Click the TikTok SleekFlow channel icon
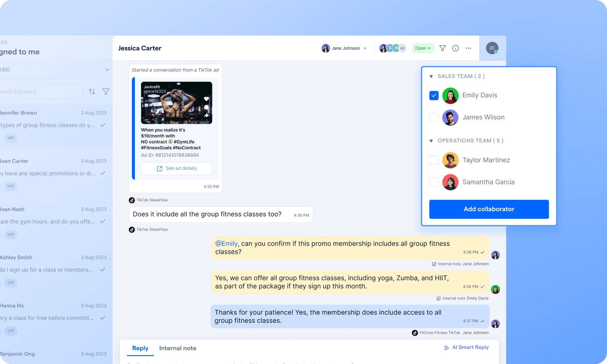Viewport: 607px width, 364px height. tap(132, 200)
